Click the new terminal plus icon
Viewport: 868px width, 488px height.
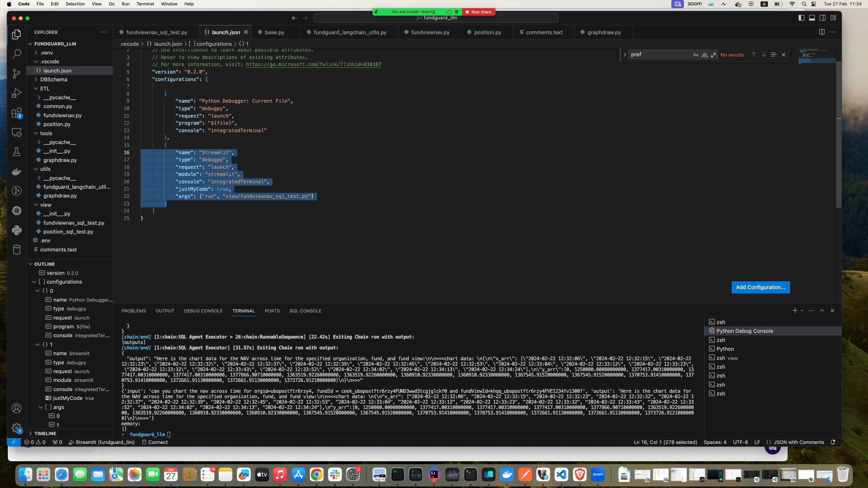(795, 311)
